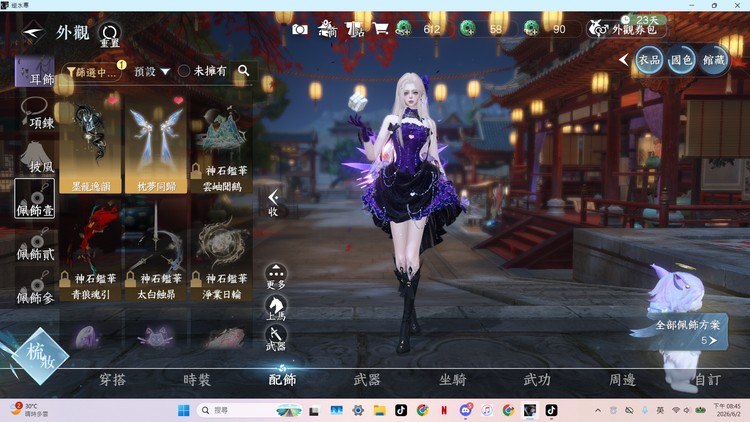Select the 佩飾參 accessory slot
This screenshot has height=422, width=750.
[34, 288]
